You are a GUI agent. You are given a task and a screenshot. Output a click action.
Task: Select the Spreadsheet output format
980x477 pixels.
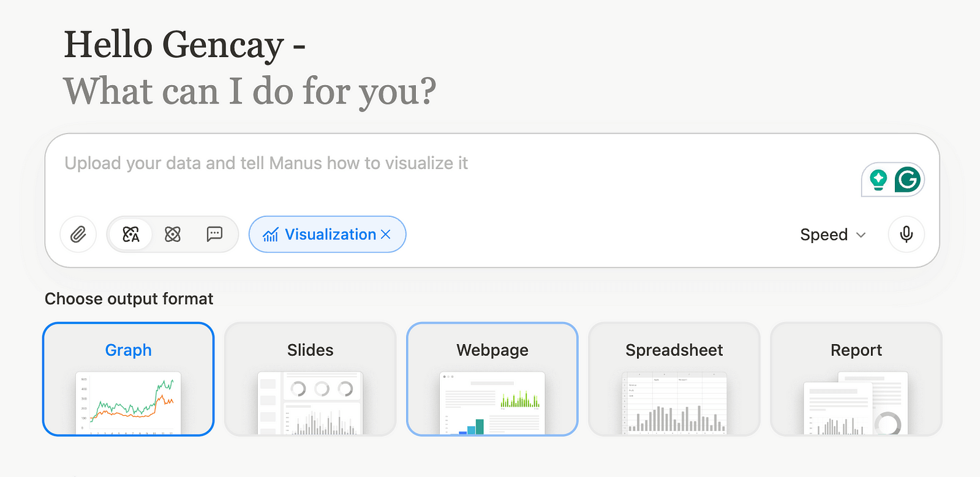[674, 350]
